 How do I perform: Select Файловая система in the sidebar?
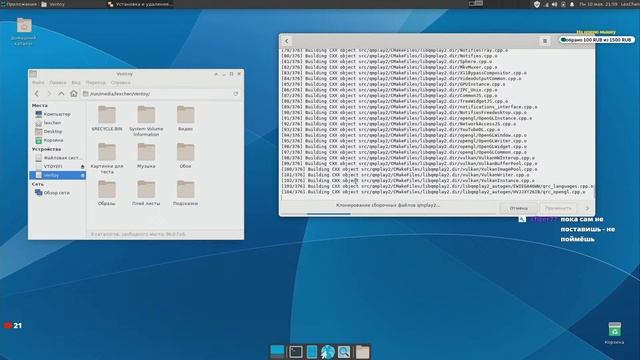[57, 158]
